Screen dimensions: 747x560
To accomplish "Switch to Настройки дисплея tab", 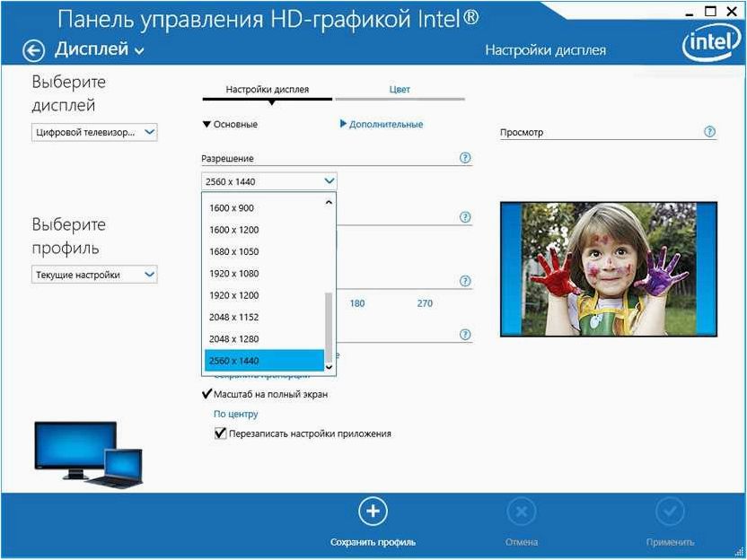I will coord(268,90).
